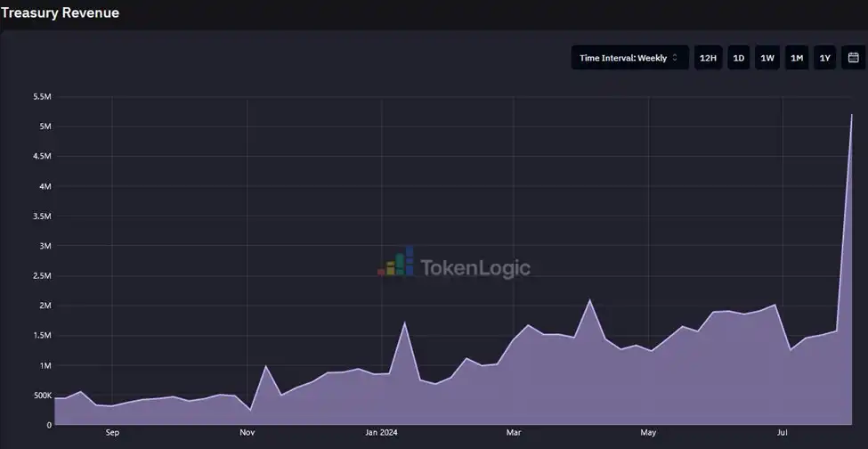Click the Mar label on x-axis
Image resolution: width=868 pixels, height=449 pixels.
514,433
